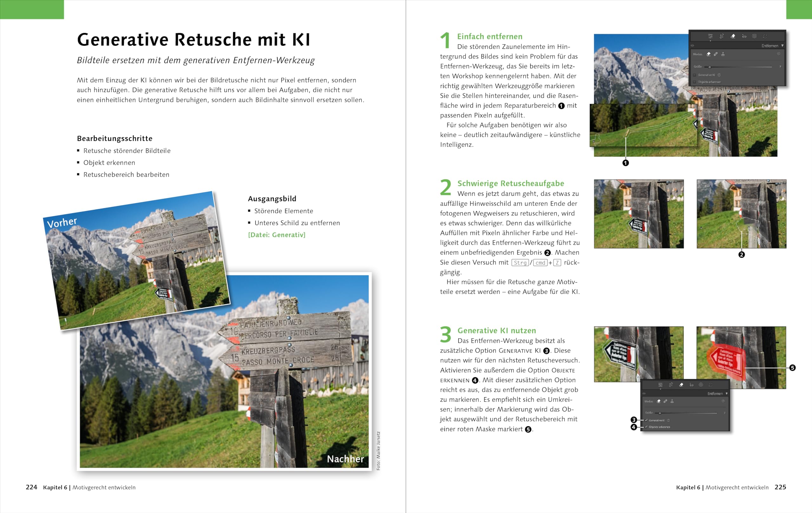Click the Generative Retusche mit KI title
Viewport: 812px width, 513px height.
click(193, 39)
